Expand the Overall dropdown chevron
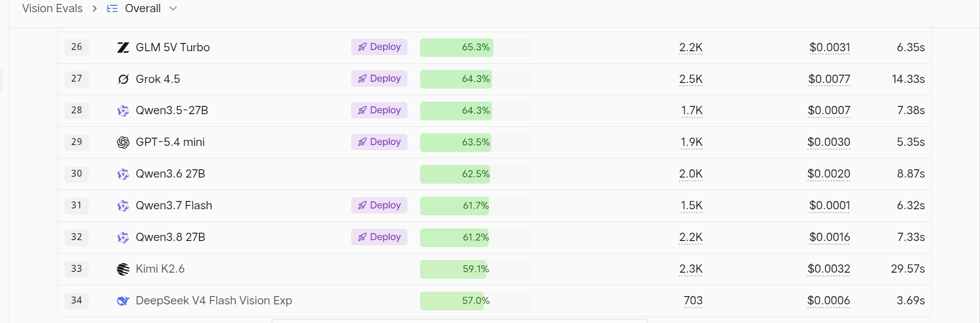Viewport: 980px width, 323px height. 173,9
